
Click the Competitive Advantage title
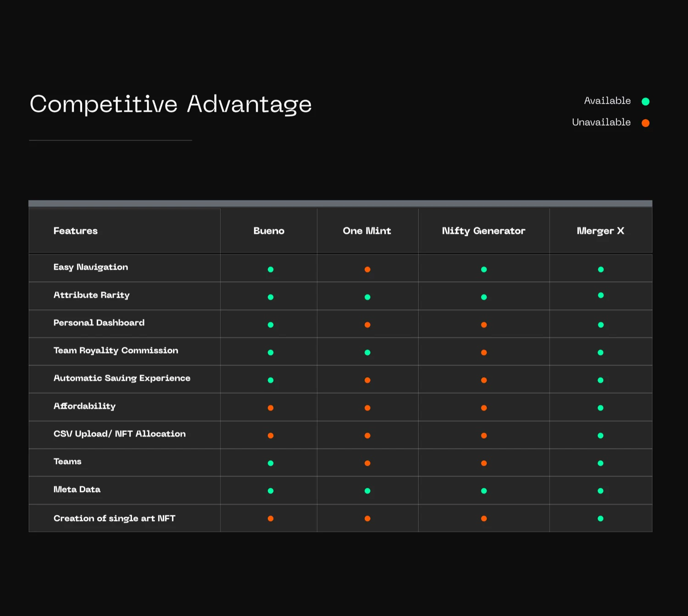(171, 104)
